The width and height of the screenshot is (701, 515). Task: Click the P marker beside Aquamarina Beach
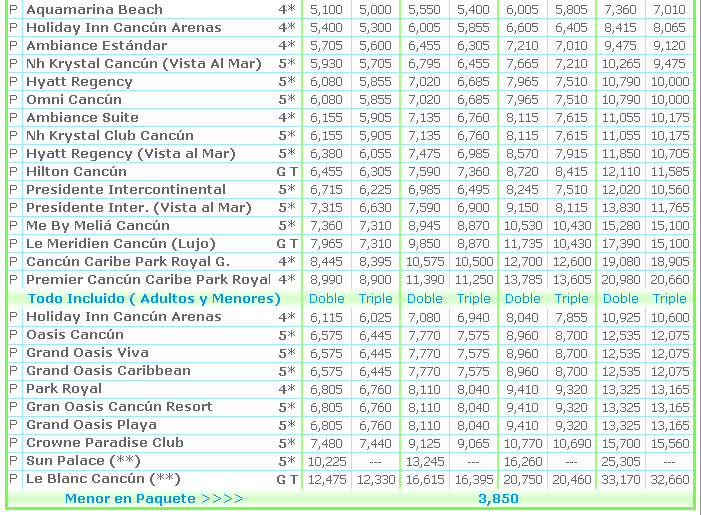(x=13, y=9)
